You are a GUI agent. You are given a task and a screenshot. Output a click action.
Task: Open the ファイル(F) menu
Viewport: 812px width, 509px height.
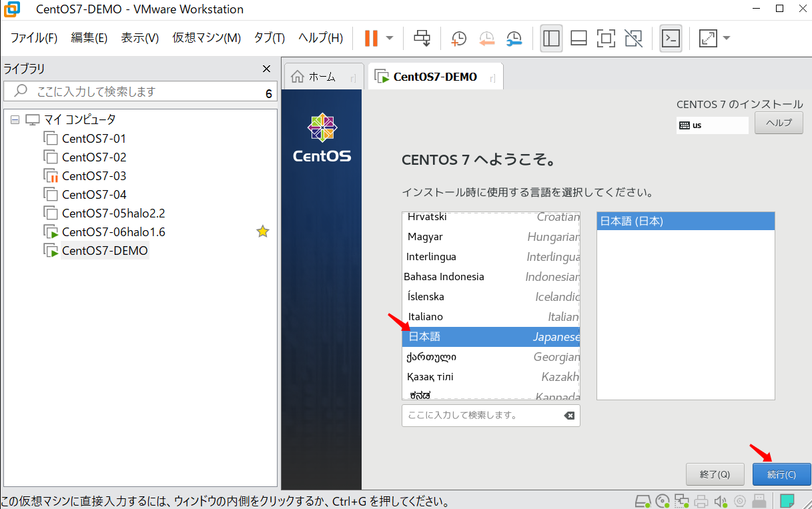pyautogui.click(x=34, y=38)
